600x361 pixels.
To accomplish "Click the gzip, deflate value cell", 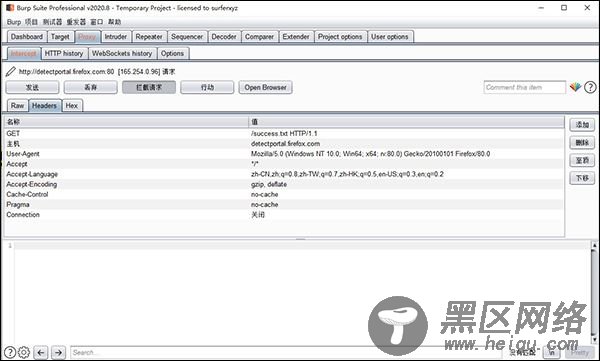I will [407, 184].
